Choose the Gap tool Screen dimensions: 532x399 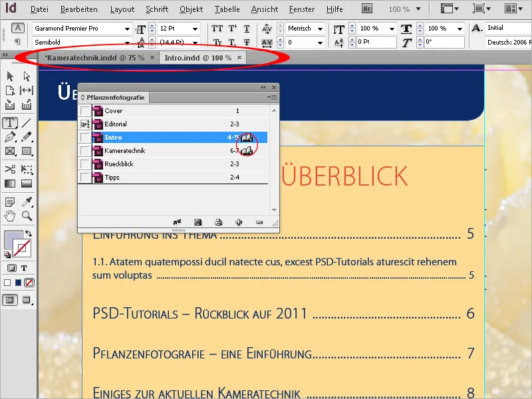[27, 90]
